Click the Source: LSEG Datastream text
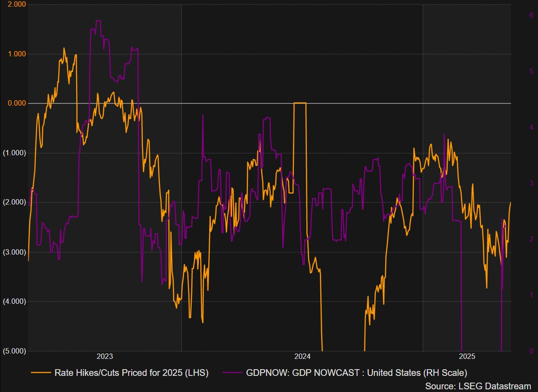Screen dimensions: 538x392 pyautogui.click(x=478, y=386)
